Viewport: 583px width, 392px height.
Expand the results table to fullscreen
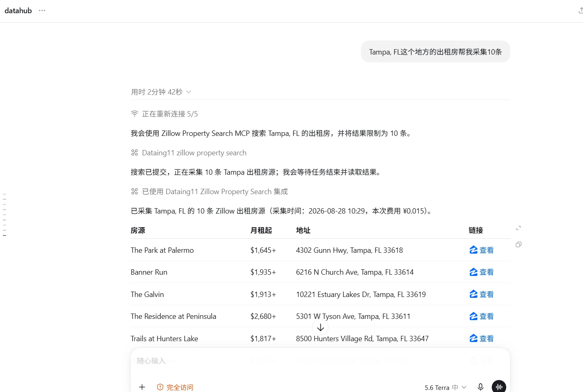[519, 228]
